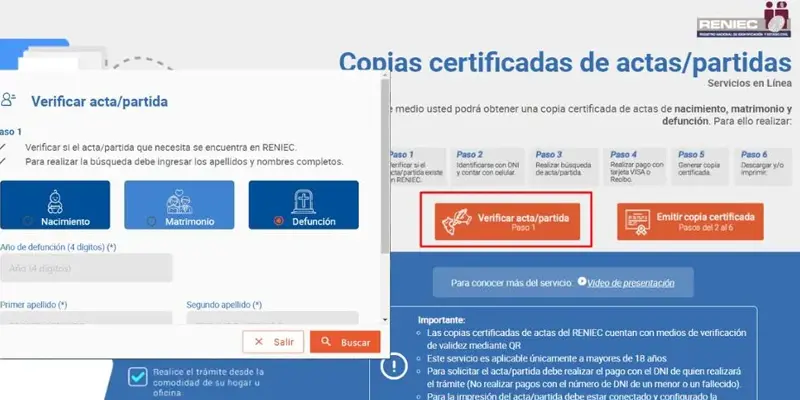The image size is (800, 400).
Task: Click the Emitir copia certificada button
Action: click(690, 221)
